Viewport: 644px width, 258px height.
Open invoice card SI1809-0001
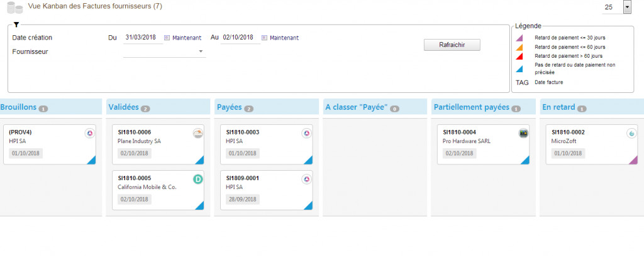267,190
